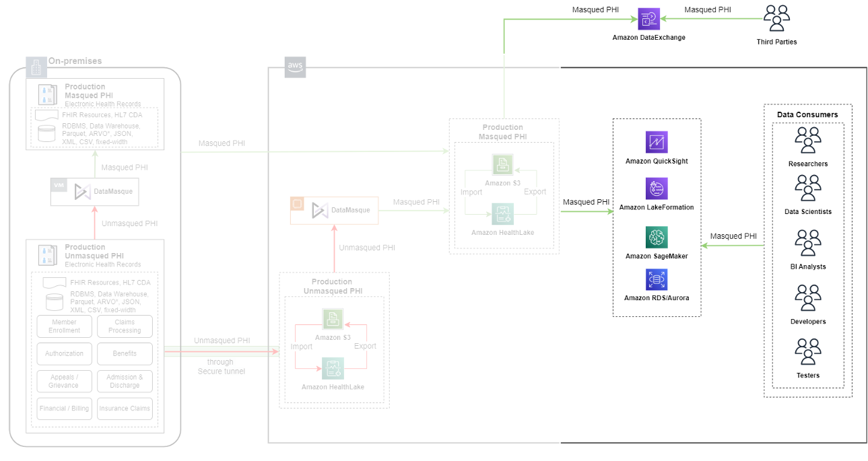Select the AWS cloud logo icon
The image size is (868, 461).
294,67
